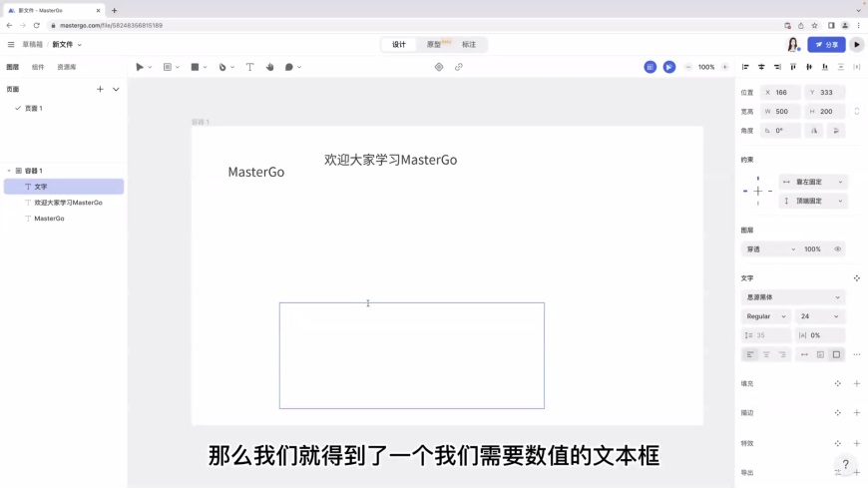
Task: Enable auto-height text mode
Action: coord(820,354)
